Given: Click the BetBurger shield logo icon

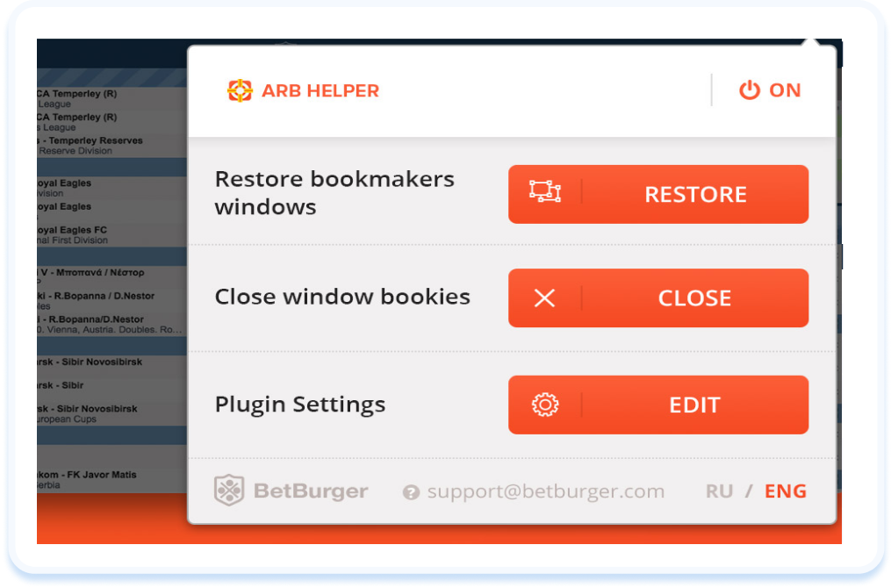Looking at the screenshot, I should tap(229, 490).
